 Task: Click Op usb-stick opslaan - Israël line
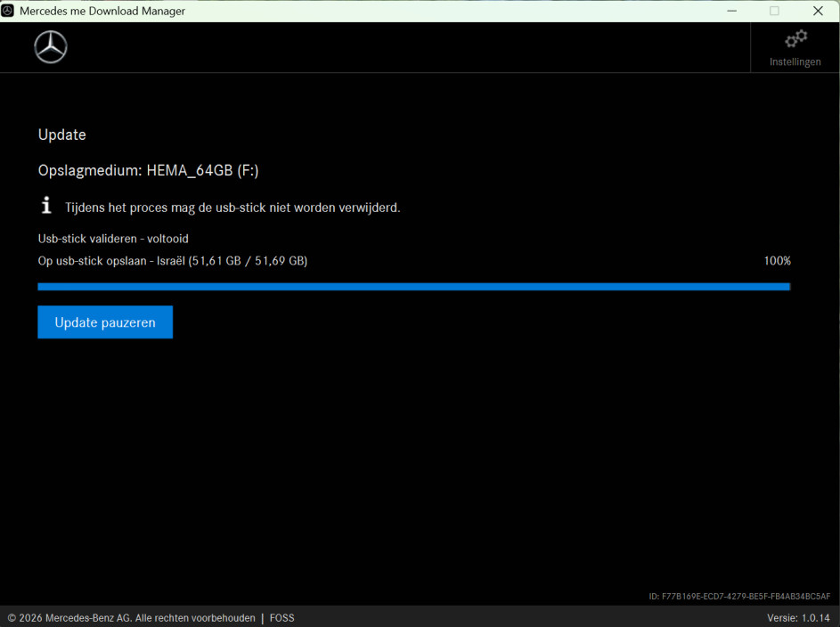(173, 261)
